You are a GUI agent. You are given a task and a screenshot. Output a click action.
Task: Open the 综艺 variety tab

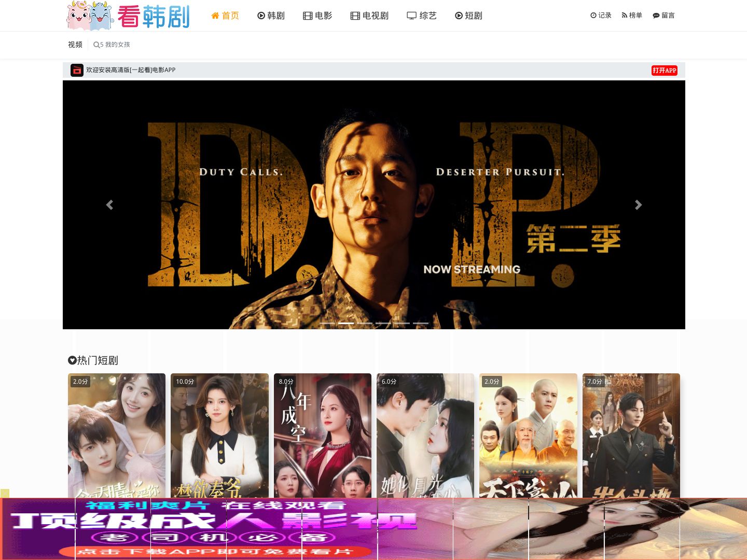pyautogui.click(x=422, y=16)
